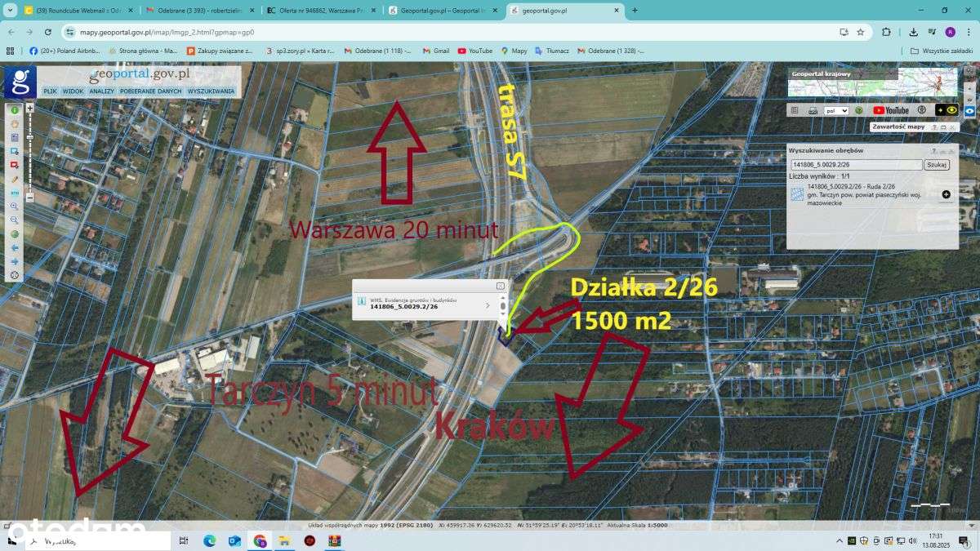
Task: Open the pol language dropdown
Action: pos(836,110)
